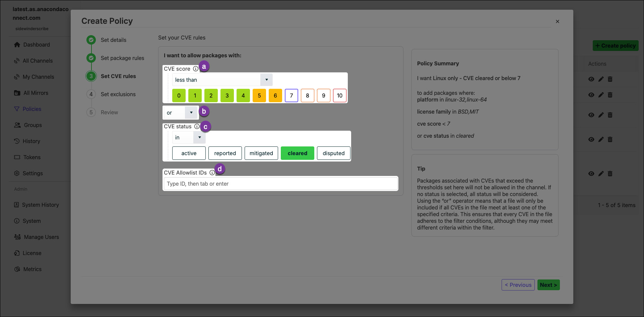
Task: Select CVE score 2 green swatch
Action: (211, 96)
